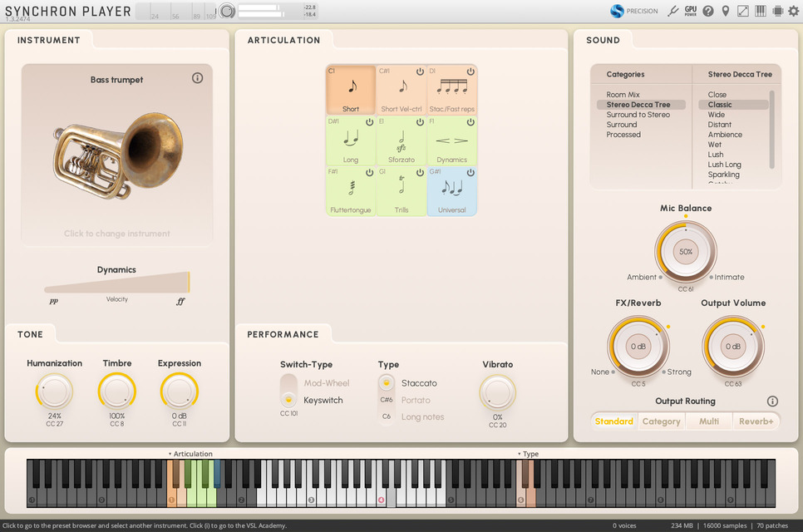Switch the Switch-Type to Mod-Wheel
This screenshot has width=803, height=532.
tap(327, 383)
